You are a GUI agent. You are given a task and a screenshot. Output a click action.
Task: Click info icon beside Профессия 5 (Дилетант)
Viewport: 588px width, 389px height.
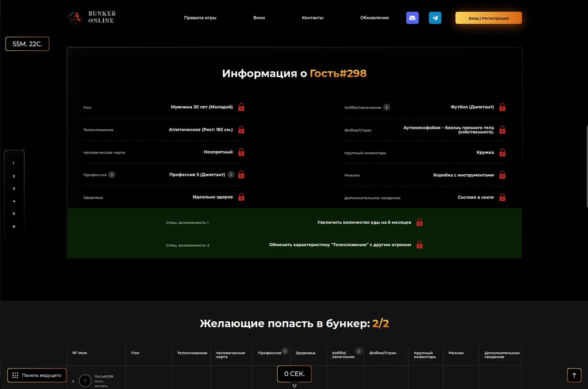click(231, 175)
